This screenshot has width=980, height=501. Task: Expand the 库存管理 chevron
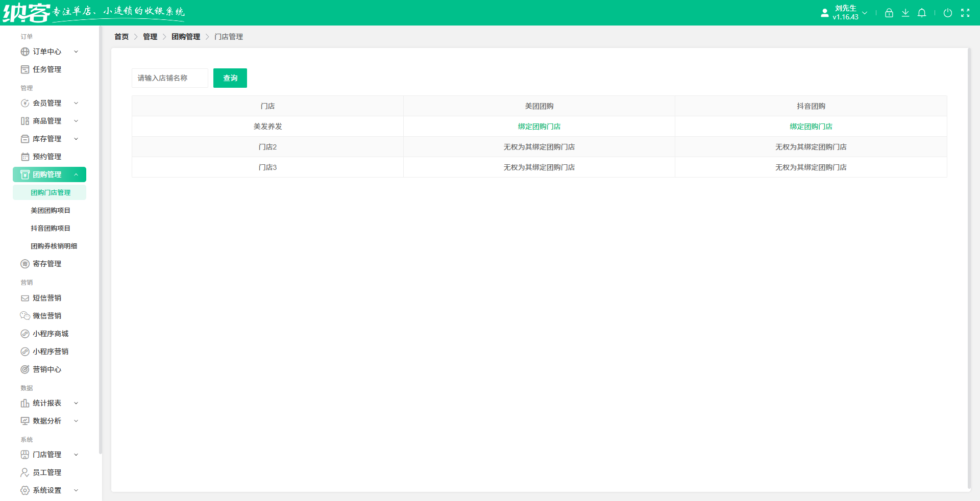[76, 139]
